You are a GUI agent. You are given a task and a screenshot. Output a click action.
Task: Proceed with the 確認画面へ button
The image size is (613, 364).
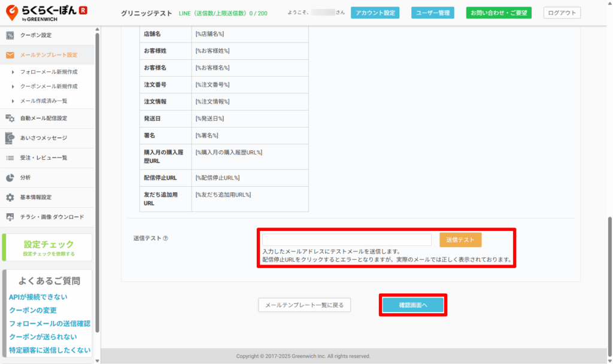point(413,305)
